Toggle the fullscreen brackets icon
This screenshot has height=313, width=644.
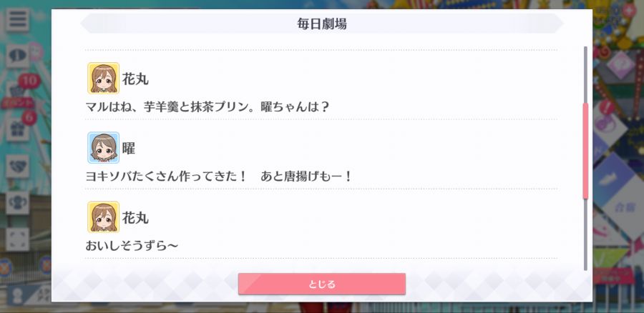point(17,239)
